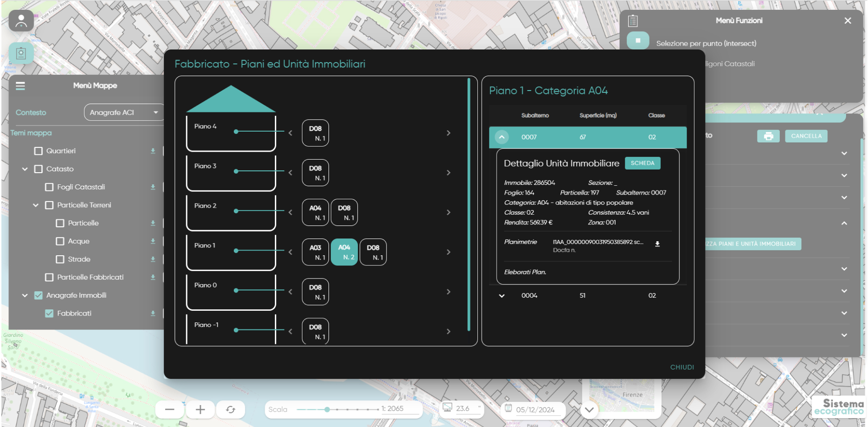
Task: Download the Quartieri layer
Action: pyautogui.click(x=153, y=151)
